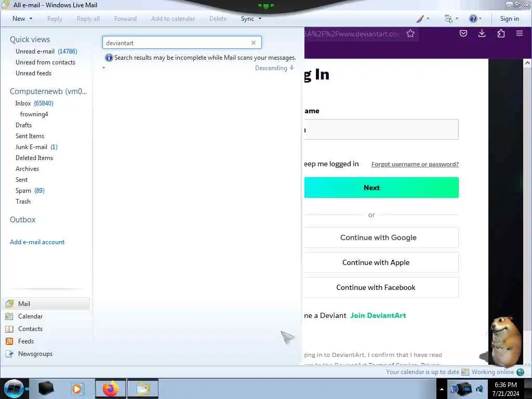Choose Continue with Apple
Viewport: 532px width, 399px height.
click(381, 262)
